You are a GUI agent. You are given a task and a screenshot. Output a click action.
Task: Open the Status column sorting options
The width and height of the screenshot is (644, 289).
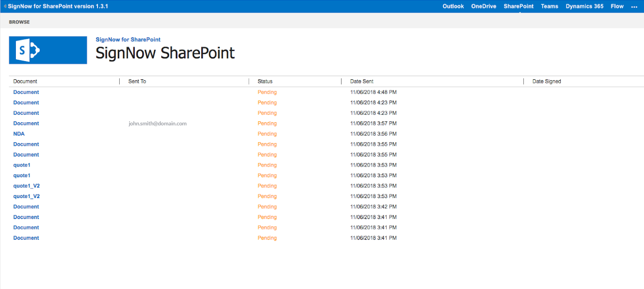pyautogui.click(x=265, y=81)
